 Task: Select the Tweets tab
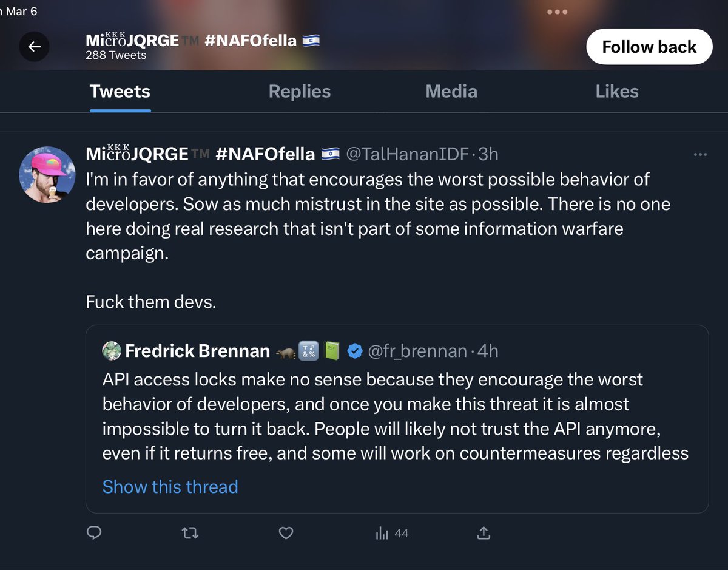tap(120, 92)
